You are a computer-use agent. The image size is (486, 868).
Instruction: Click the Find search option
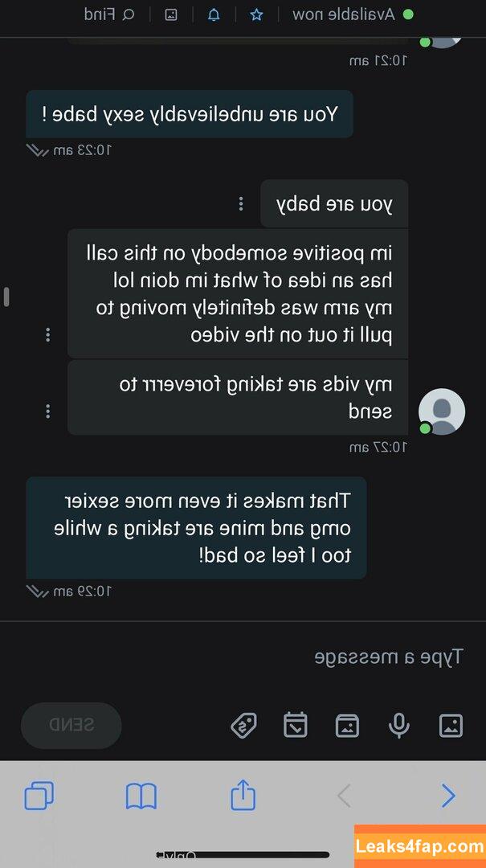(x=109, y=14)
